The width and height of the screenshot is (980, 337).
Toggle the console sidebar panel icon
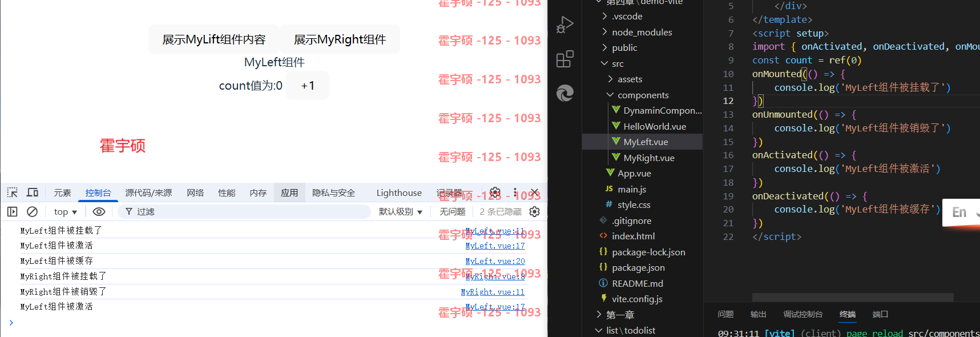(x=12, y=211)
